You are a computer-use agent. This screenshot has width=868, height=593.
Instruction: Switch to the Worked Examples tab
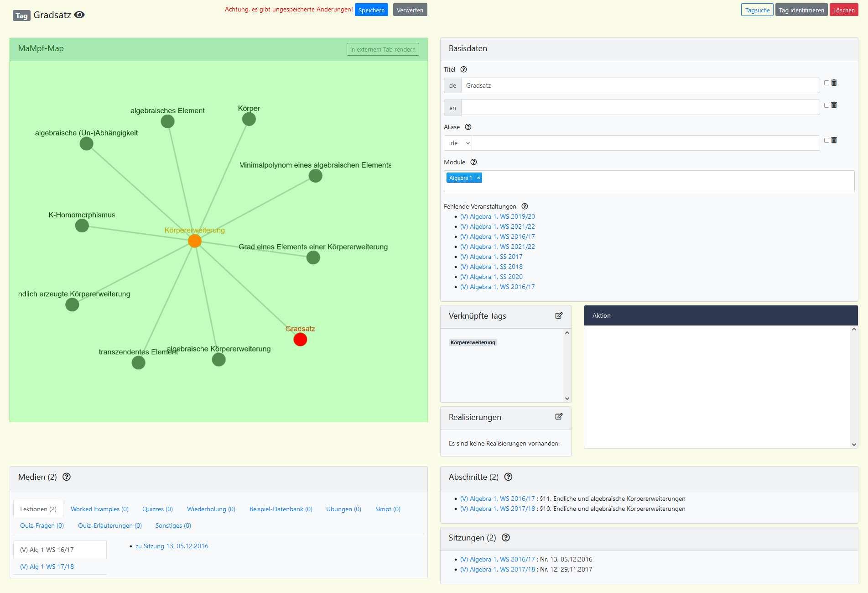99,509
